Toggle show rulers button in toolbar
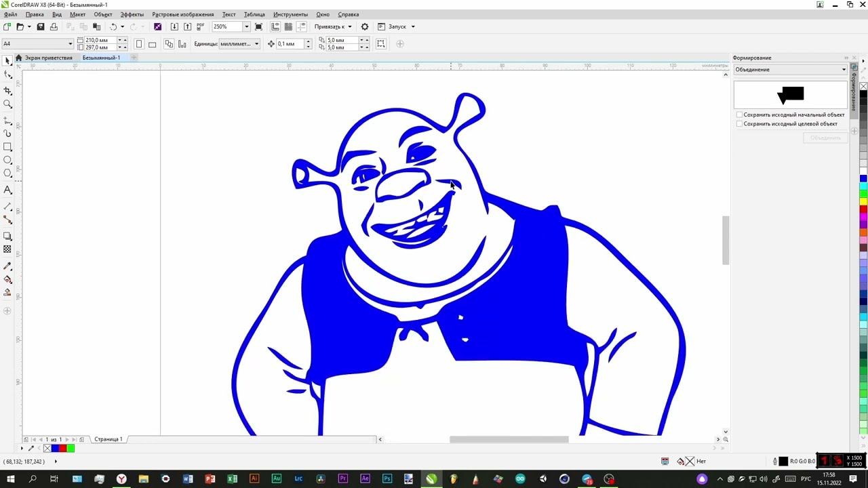The image size is (868, 488). coord(275,26)
